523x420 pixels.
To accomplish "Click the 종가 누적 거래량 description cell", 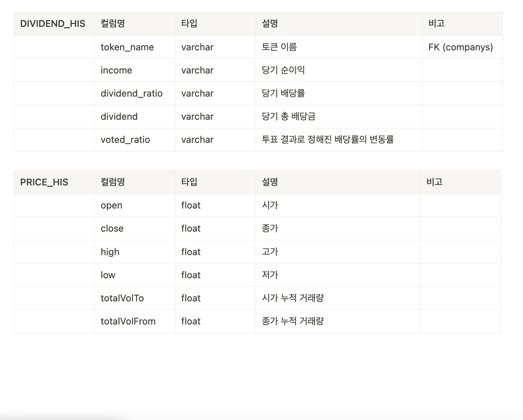I will pos(338,321).
